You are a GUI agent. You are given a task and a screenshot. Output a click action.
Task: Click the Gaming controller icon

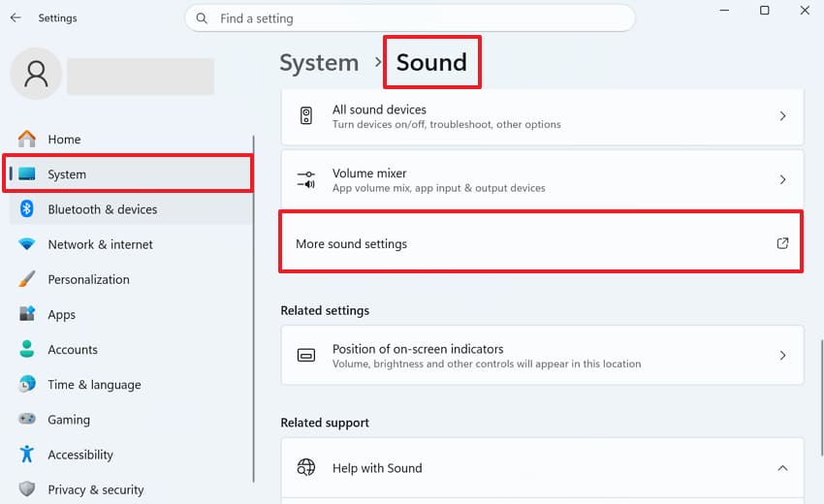27,419
